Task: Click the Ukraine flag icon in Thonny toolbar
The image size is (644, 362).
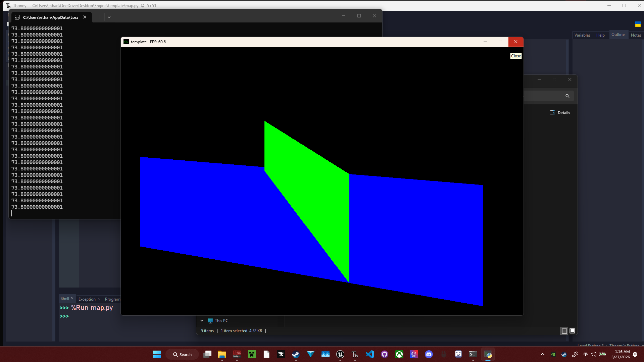Action: 638,24
